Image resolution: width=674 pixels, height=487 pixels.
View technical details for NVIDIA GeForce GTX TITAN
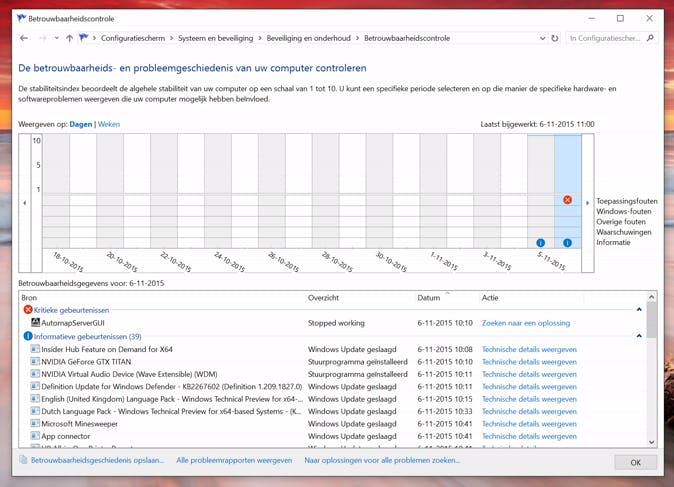coord(529,362)
